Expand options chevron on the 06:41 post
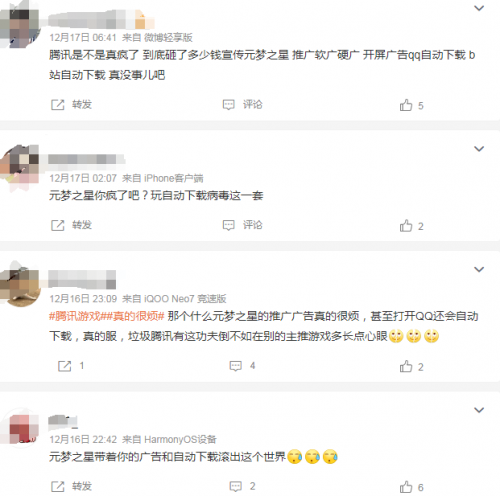 (479, 8)
